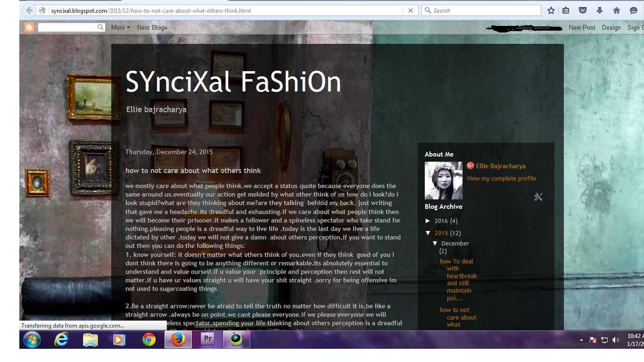The width and height of the screenshot is (644, 362).
Task: Open network status icon in system tray
Action: [604, 340]
